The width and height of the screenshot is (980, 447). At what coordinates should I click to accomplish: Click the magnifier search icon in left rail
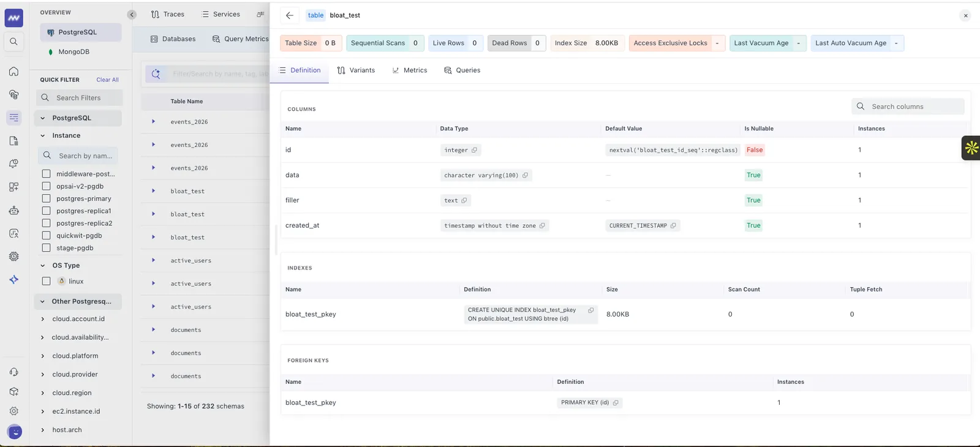point(13,42)
